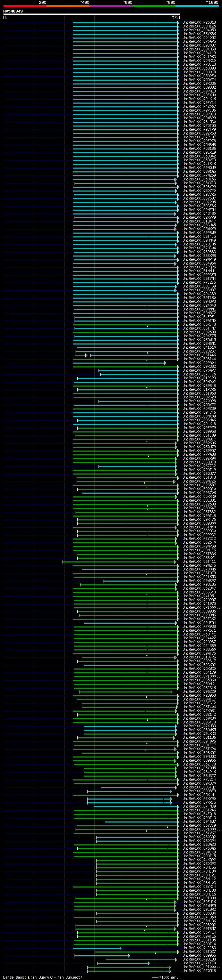Select the UniRef100_A8HJ55 label
222x980 pixels.
(x=199, y=867)
